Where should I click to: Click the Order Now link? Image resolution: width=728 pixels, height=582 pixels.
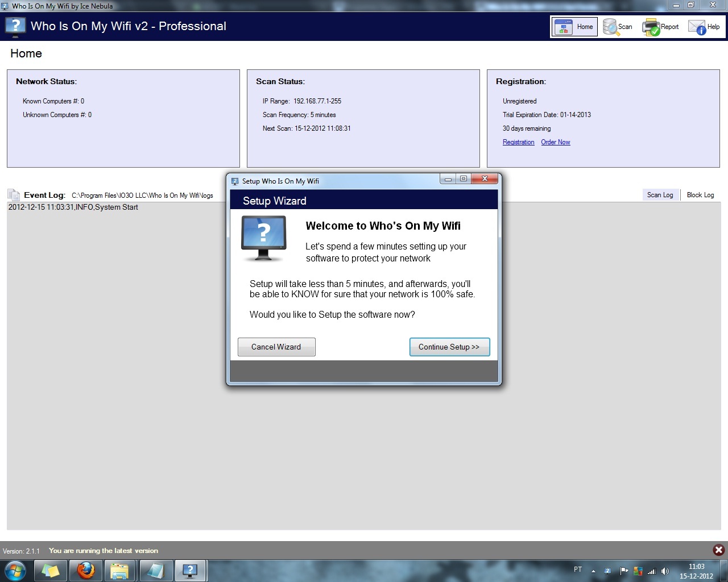coord(556,142)
